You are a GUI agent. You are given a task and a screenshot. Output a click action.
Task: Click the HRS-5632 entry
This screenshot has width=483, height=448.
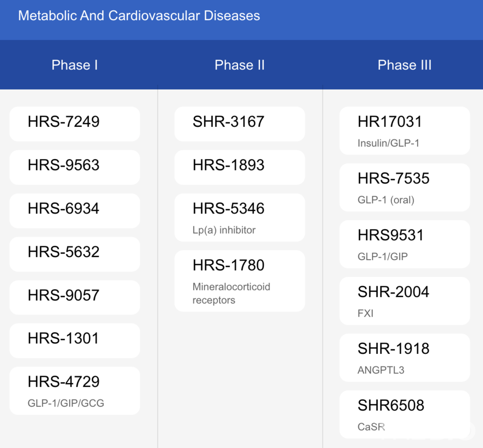(x=74, y=254)
